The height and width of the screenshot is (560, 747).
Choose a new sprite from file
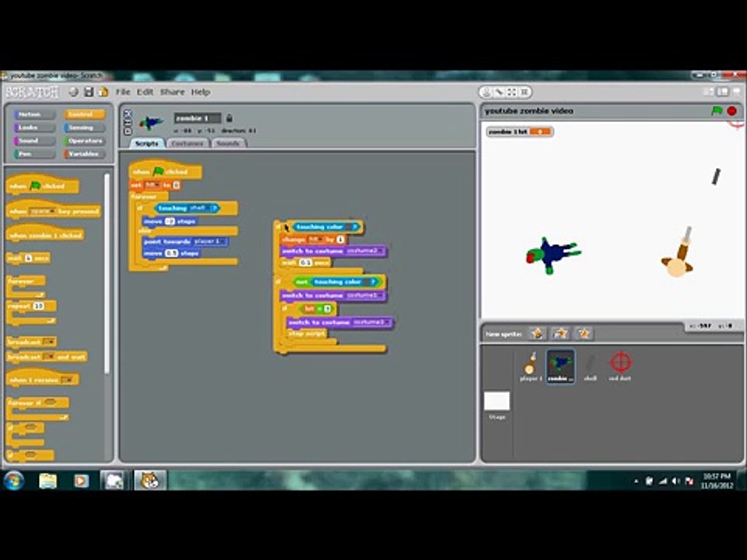coord(560,334)
